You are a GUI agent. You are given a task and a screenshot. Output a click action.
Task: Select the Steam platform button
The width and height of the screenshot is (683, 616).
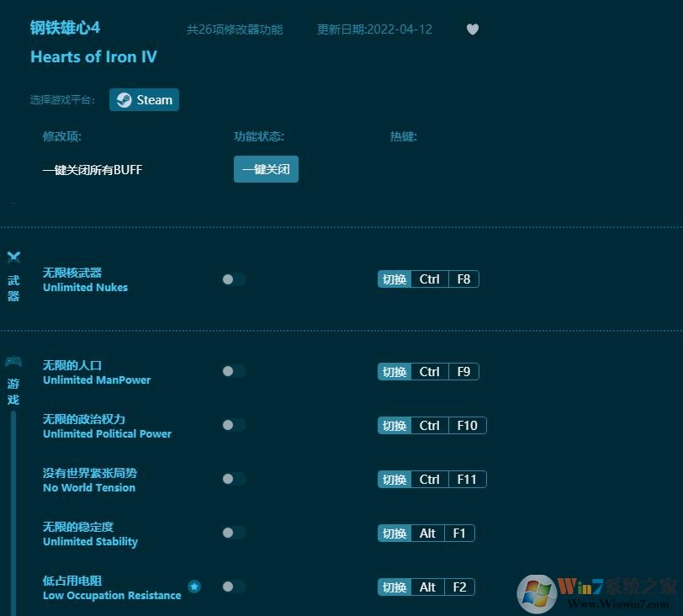click(144, 100)
